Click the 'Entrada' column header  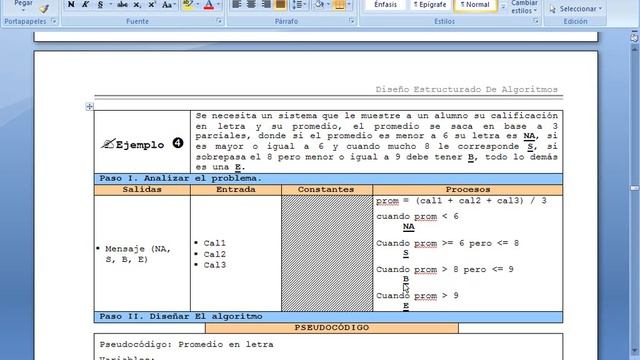click(236, 189)
